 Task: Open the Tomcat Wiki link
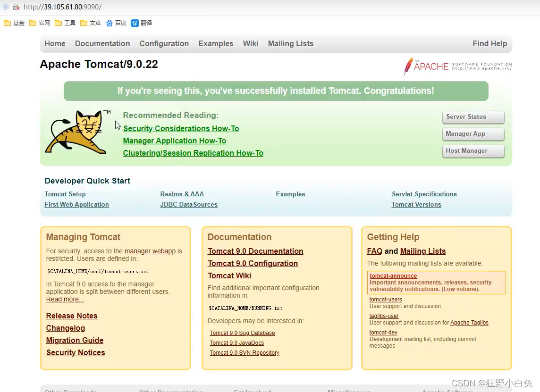click(229, 276)
